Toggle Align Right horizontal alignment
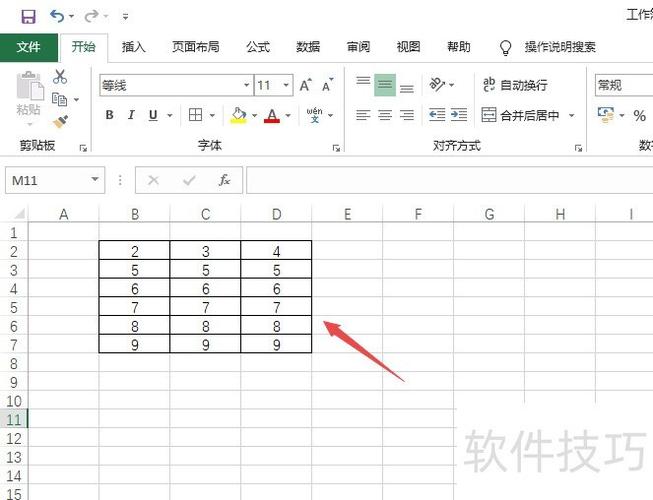This screenshot has height=500, width=653. tap(407, 115)
